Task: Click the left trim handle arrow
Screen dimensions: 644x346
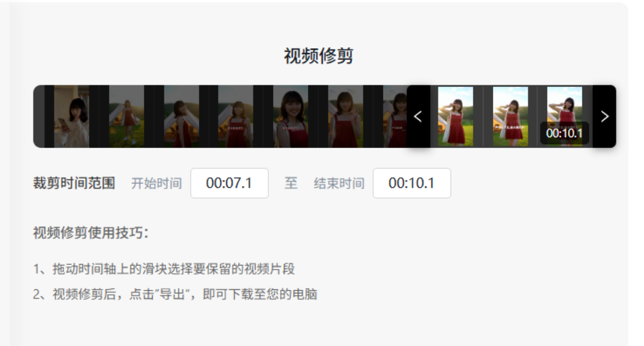Action: [x=418, y=116]
